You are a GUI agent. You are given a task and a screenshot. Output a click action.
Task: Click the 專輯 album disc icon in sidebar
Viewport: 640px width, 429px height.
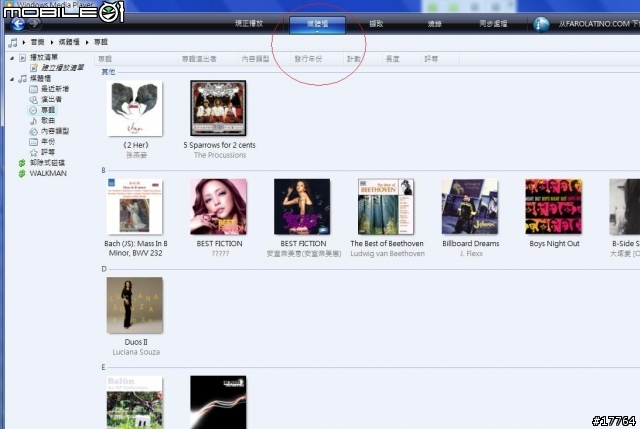pos(33,110)
